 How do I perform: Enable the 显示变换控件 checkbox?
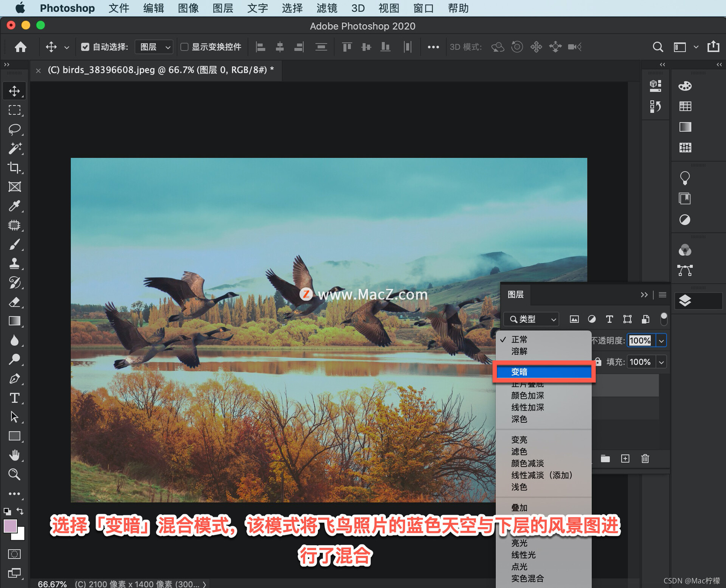pos(184,47)
